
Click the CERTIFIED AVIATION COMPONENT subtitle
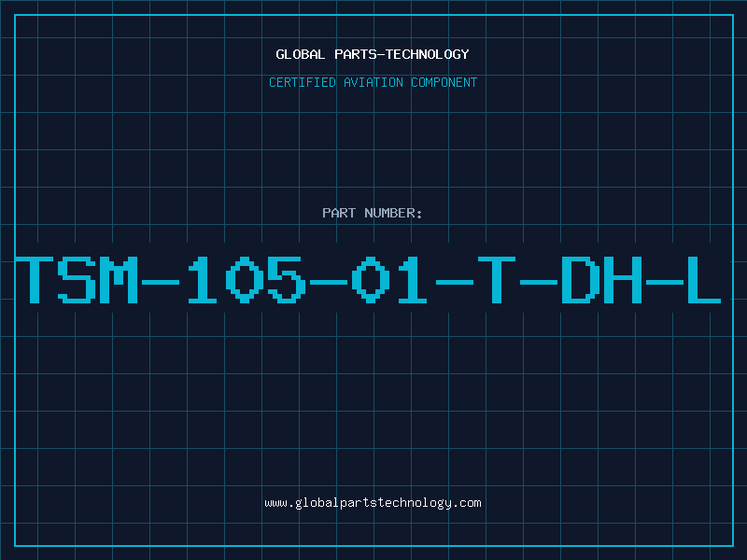[373, 82]
